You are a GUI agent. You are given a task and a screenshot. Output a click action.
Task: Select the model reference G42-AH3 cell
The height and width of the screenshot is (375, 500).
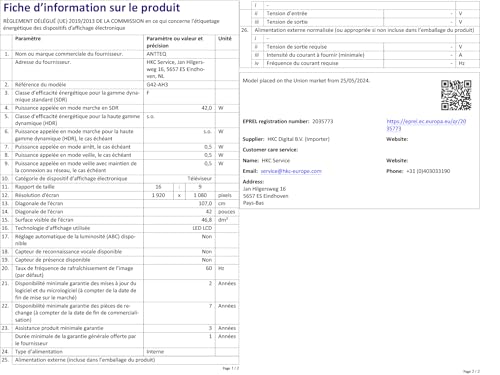click(179, 85)
